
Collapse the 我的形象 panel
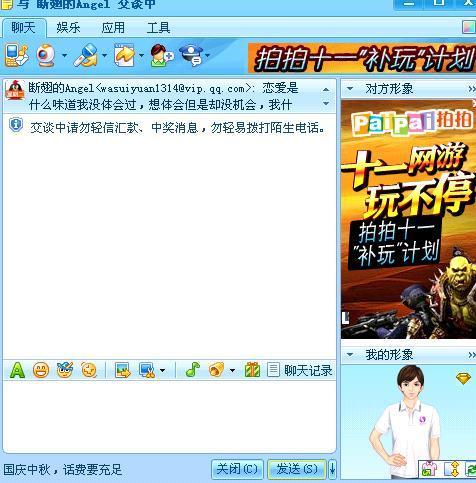pos(350,355)
